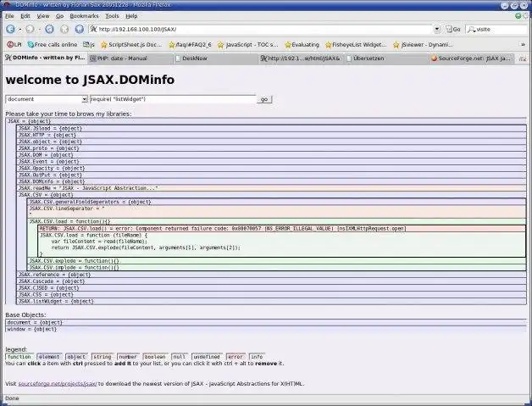The height and width of the screenshot is (406, 532).
Task: Open the Evaluating bookmark
Action: click(302, 44)
